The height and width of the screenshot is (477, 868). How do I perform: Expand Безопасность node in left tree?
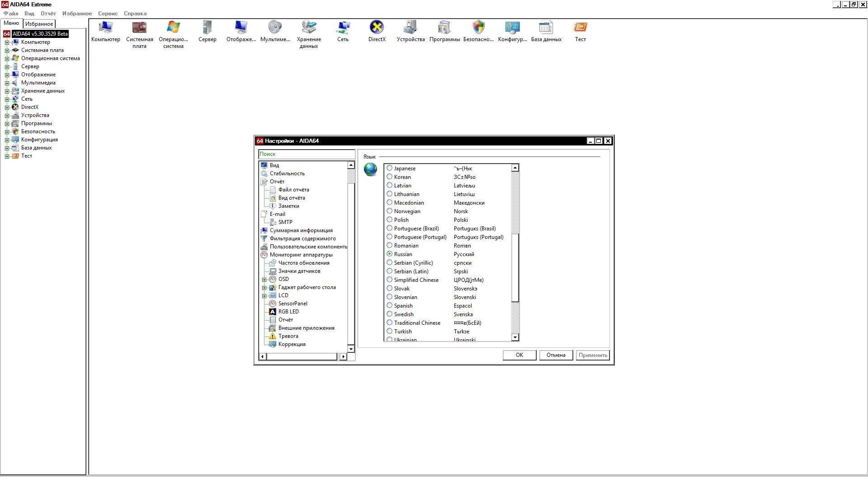pyautogui.click(x=7, y=132)
